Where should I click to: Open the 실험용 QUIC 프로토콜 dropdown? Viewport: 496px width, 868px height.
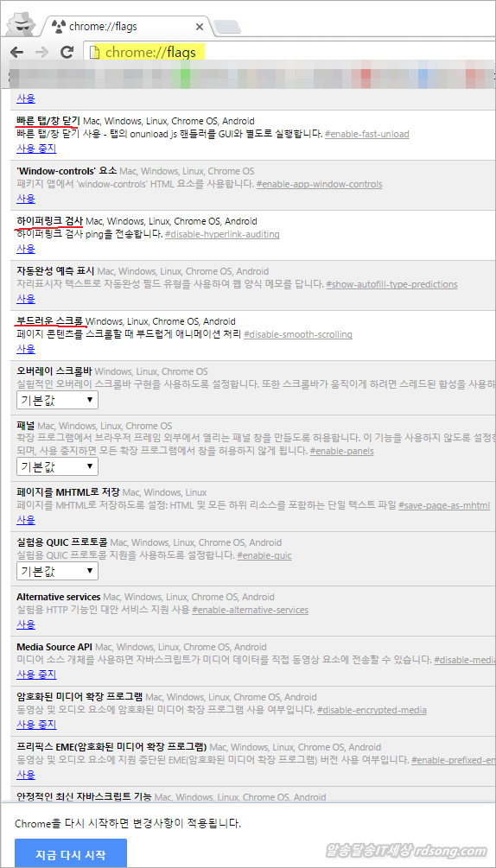coord(57,571)
